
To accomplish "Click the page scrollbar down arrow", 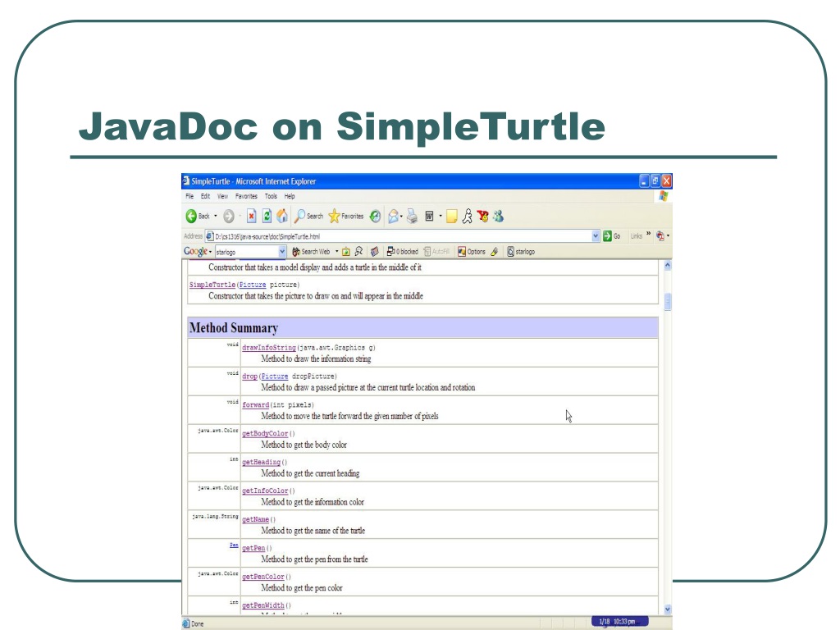I will (x=668, y=609).
